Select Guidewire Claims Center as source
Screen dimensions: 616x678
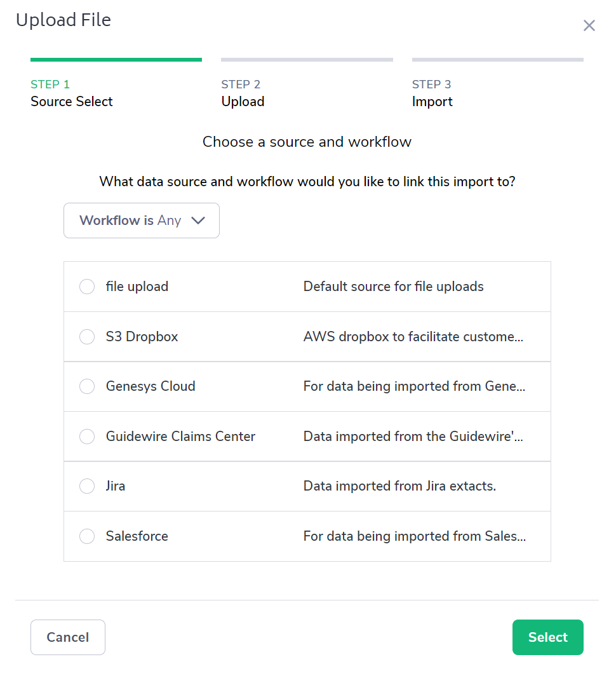(87, 437)
